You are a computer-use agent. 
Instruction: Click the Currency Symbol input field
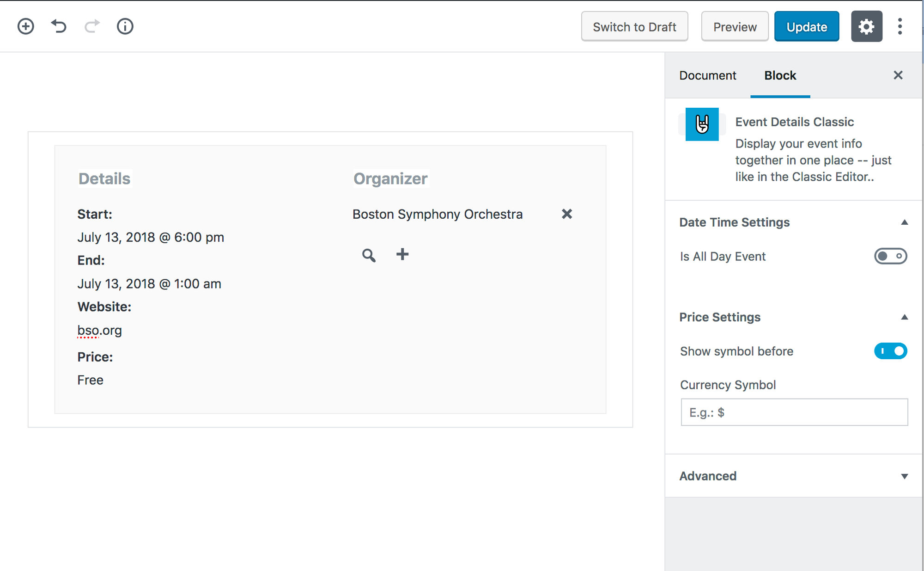pos(794,412)
